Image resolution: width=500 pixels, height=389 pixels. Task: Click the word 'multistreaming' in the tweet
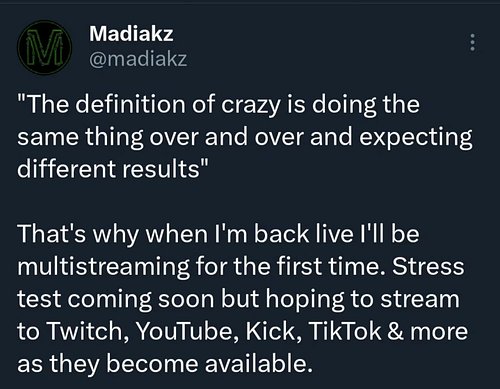(103, 268)
